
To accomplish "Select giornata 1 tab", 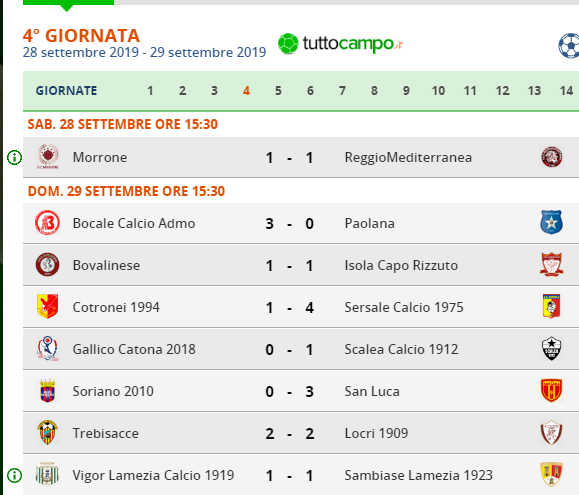I will [150, 91].
